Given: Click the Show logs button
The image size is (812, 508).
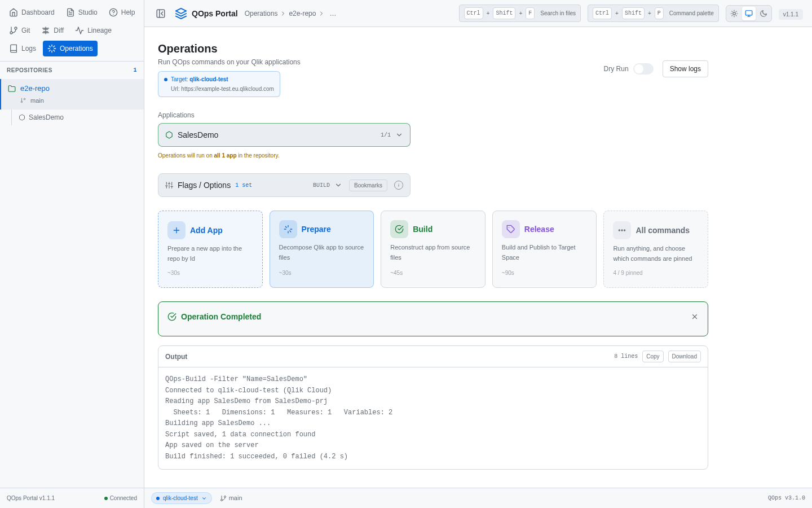Looking at the screenshot, I should click(685, 69).
